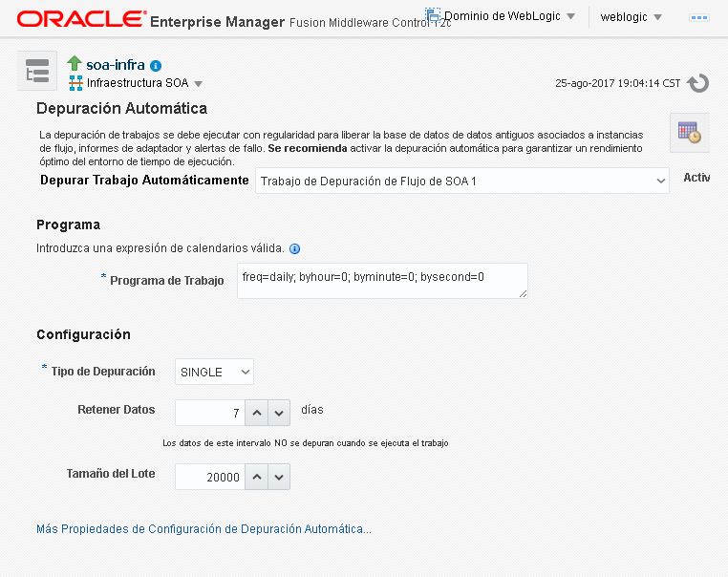Open the three-dot options menu icon
The image size is (728, 577).
point(698,17)
